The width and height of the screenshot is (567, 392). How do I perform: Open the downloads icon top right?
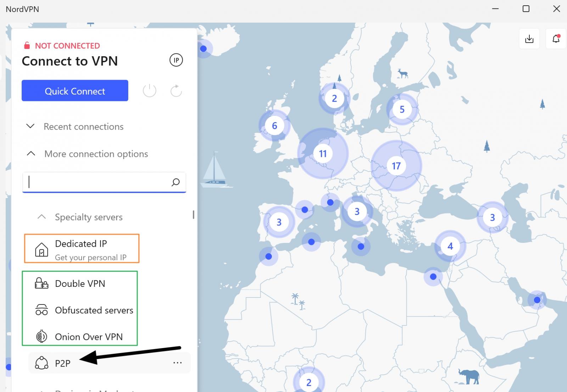point(529,39)
